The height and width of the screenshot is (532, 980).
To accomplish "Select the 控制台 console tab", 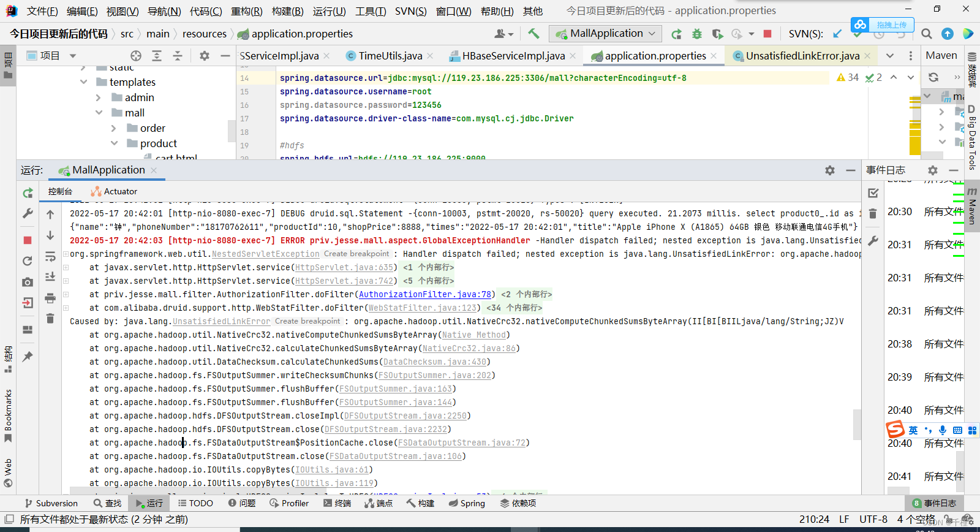I will (x=60, y=191).
